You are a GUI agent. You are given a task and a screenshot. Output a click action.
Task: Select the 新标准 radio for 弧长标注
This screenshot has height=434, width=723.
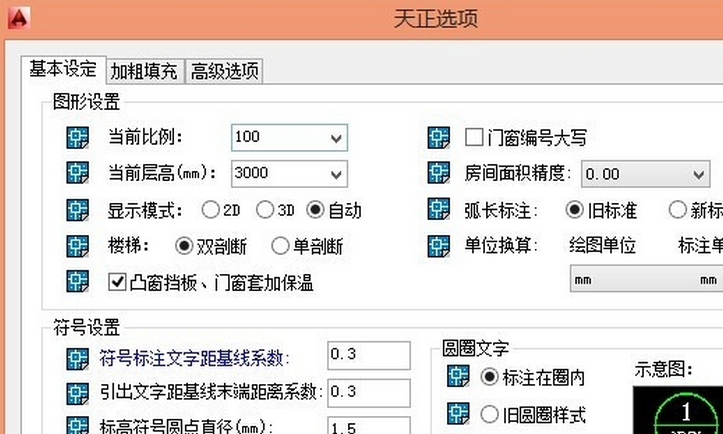point(677,210)
